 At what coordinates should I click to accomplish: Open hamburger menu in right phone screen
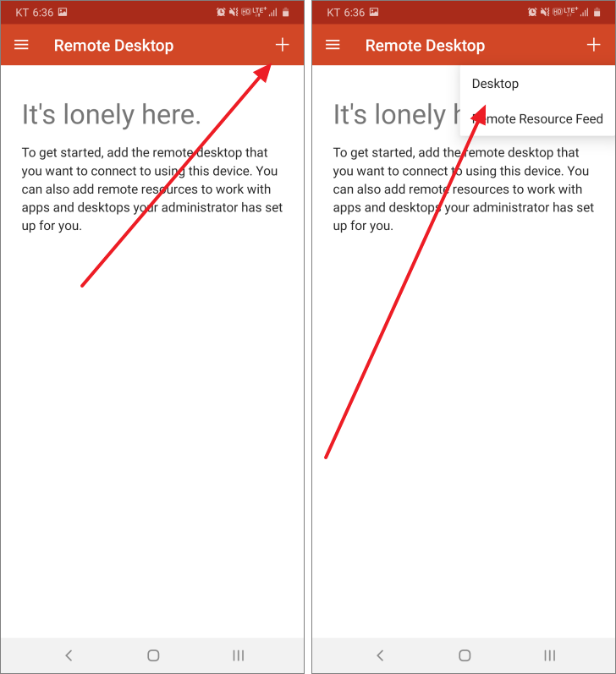pyautogui.click(x=333, y=45)
